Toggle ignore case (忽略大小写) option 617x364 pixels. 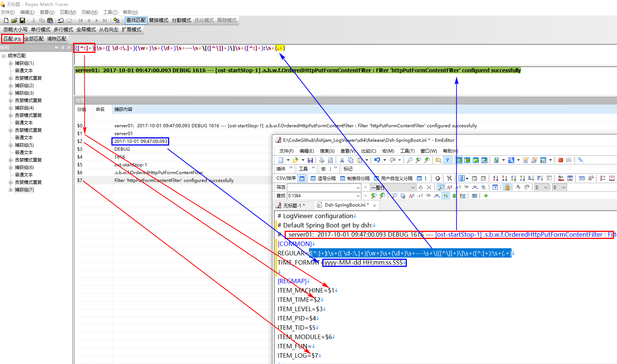pyautogui.click(x=15, y=29)
